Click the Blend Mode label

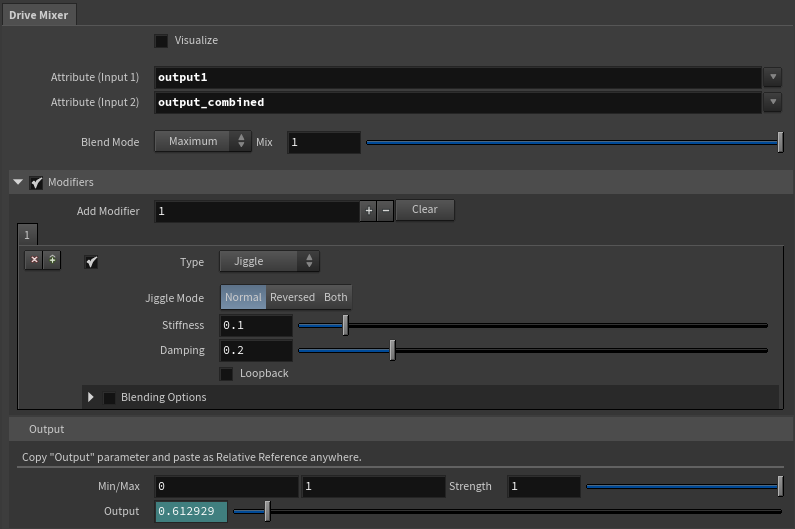click(110, 143)
